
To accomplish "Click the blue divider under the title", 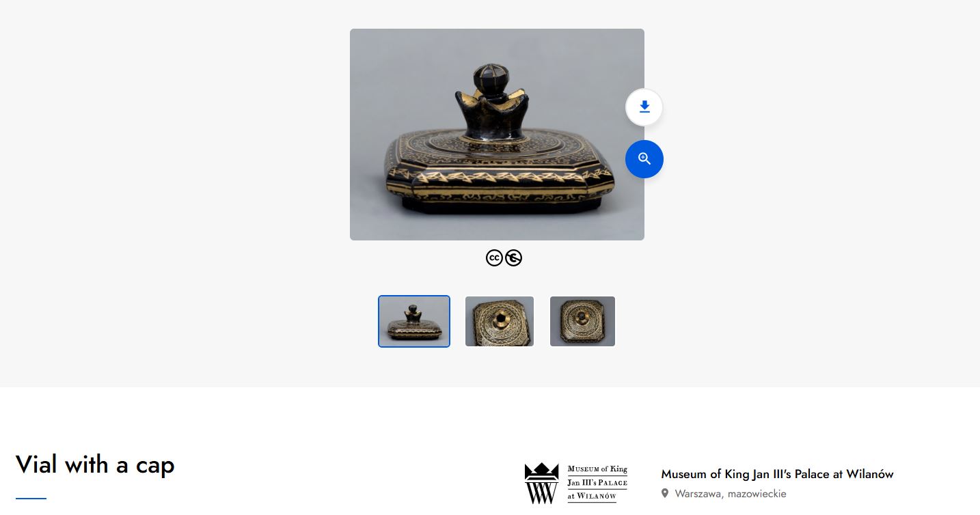I will pos(31,499).
